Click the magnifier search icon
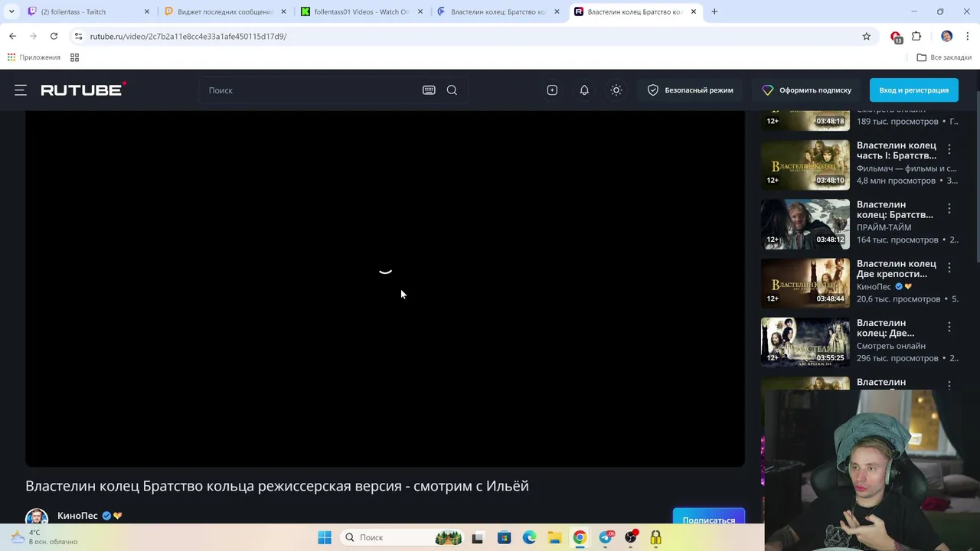 (452, 90)
